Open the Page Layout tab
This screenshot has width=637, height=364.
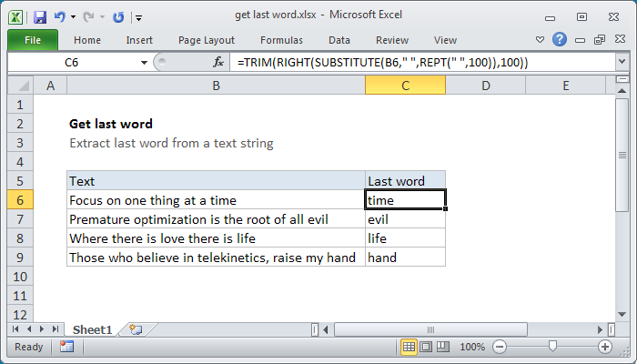207,40
